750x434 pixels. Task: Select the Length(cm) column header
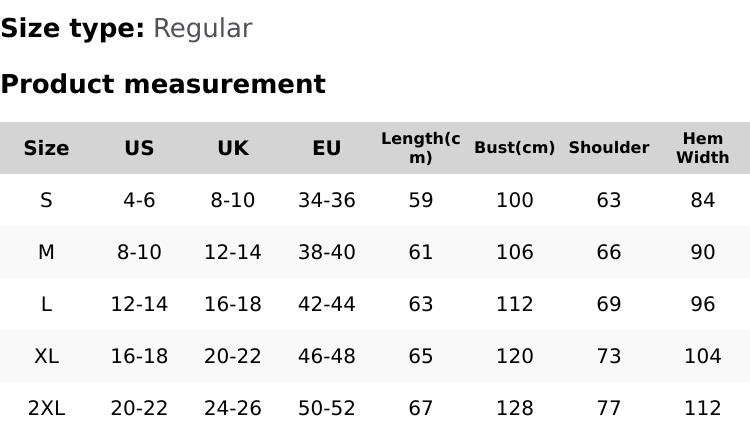(x=421, y=148)
